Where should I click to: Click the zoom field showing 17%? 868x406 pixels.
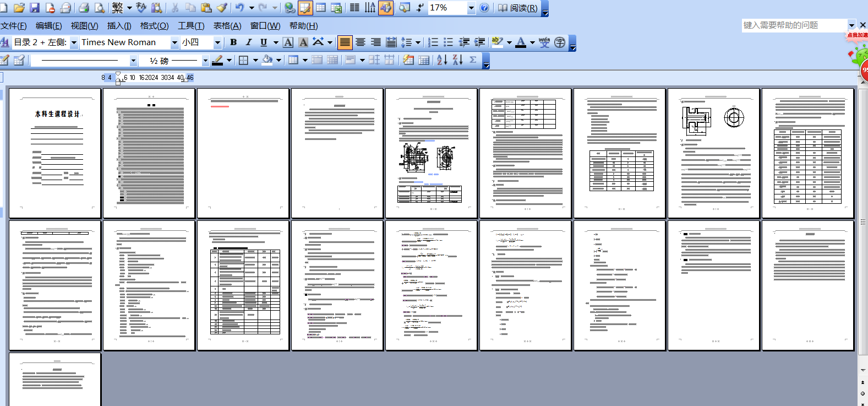(x=447, y=8)
